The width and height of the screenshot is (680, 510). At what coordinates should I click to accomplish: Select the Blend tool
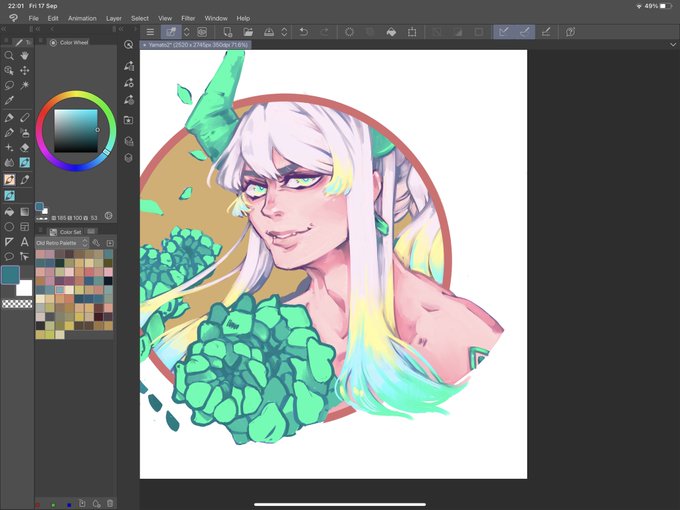(x=9, y=163)
